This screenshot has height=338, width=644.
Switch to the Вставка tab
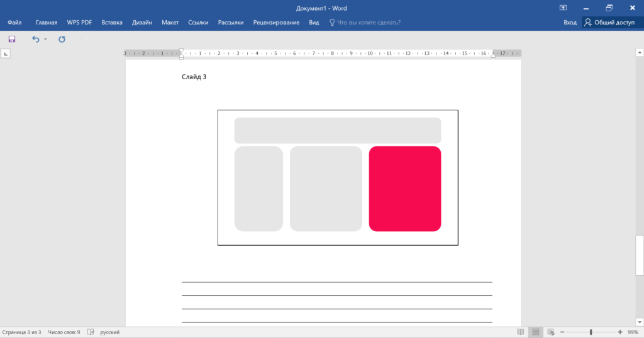point(112,23)
